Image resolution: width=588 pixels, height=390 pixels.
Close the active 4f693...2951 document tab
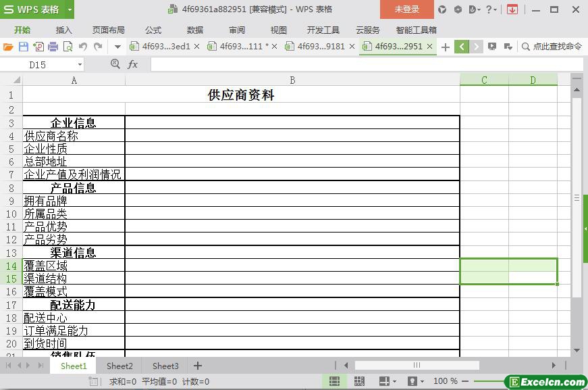[x=430, y=47]
